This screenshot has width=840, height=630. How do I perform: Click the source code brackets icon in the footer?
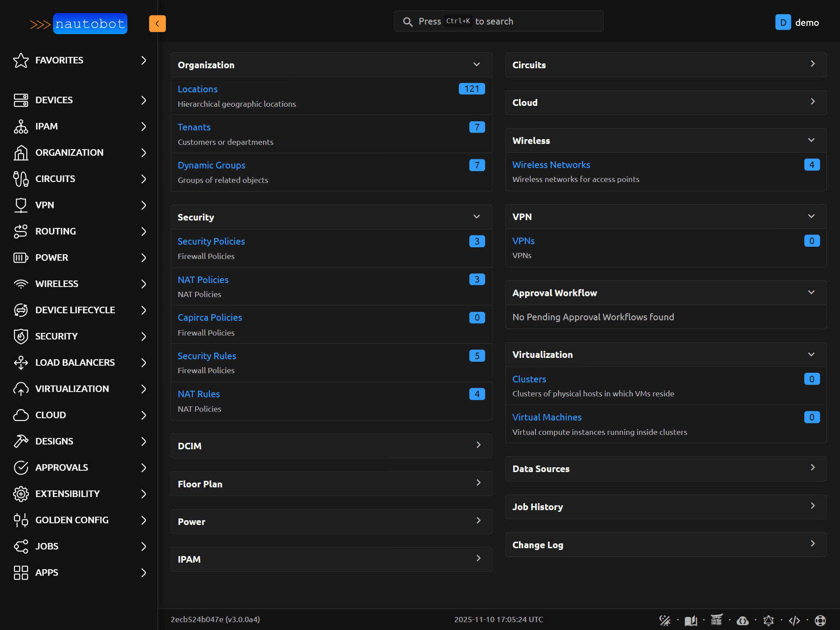pos(794,620)
